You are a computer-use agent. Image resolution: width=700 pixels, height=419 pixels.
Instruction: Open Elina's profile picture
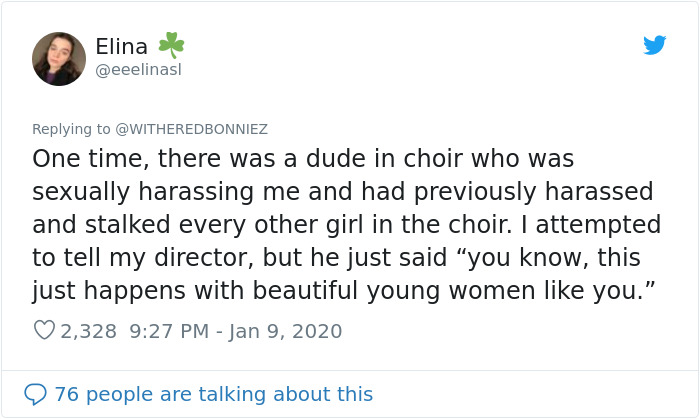pos(59,58)
